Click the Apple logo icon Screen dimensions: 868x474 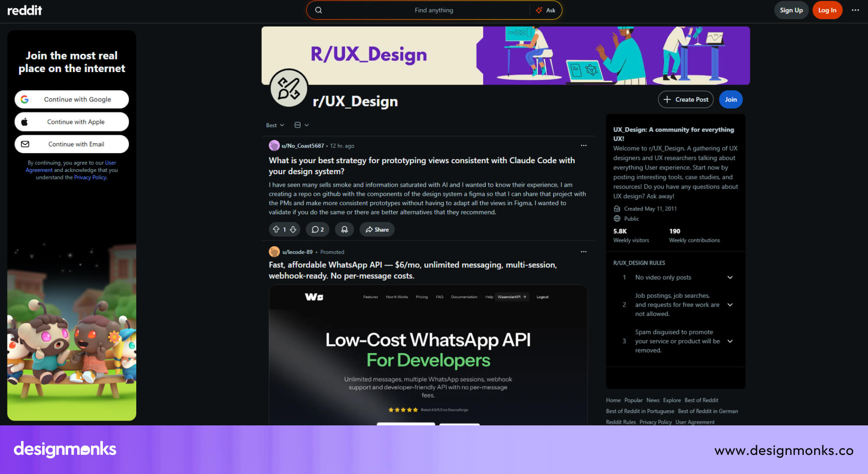(25, 122)
